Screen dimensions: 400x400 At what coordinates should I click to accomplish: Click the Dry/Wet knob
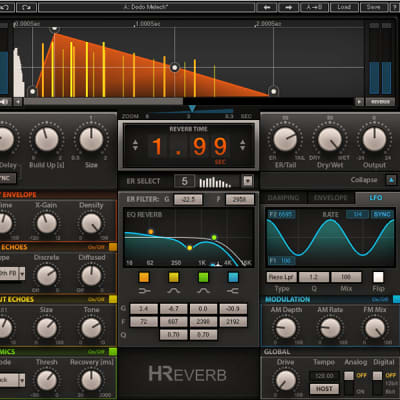[x=330, y=139]
